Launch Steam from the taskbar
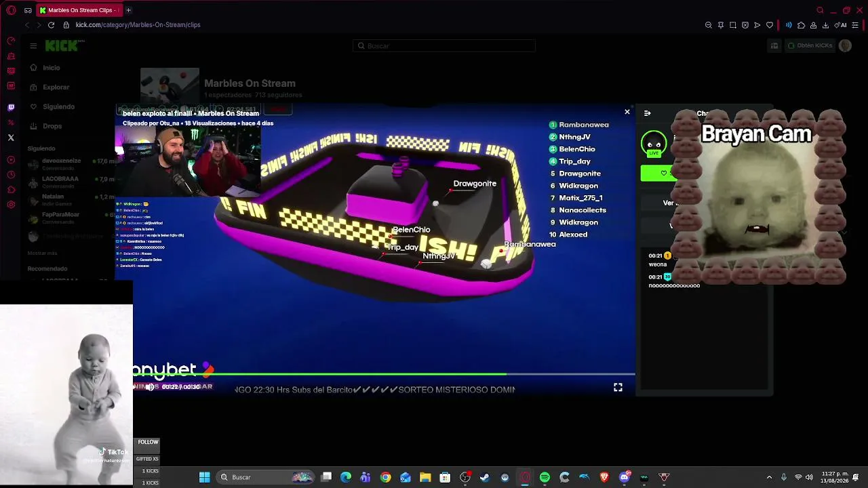 [x=485, y=477]
